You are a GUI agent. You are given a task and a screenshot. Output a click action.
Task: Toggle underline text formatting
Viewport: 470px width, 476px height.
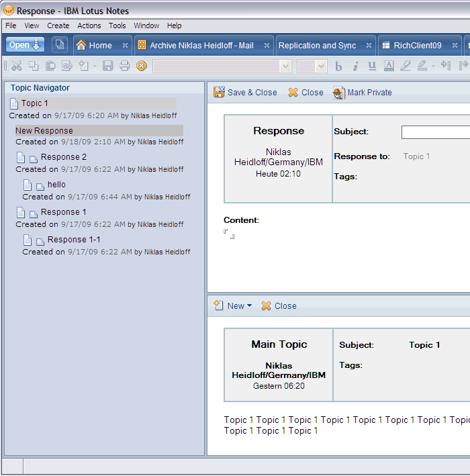point(372,66)
